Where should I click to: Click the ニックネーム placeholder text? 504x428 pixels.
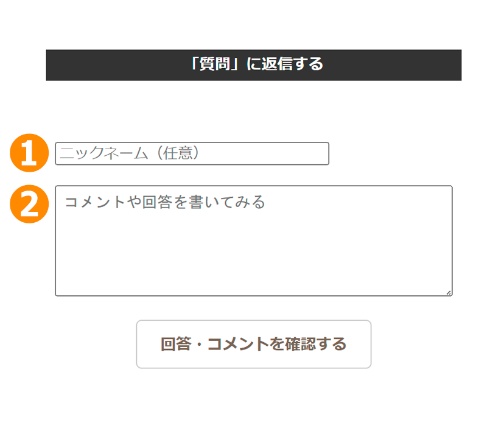pos(104,153)
